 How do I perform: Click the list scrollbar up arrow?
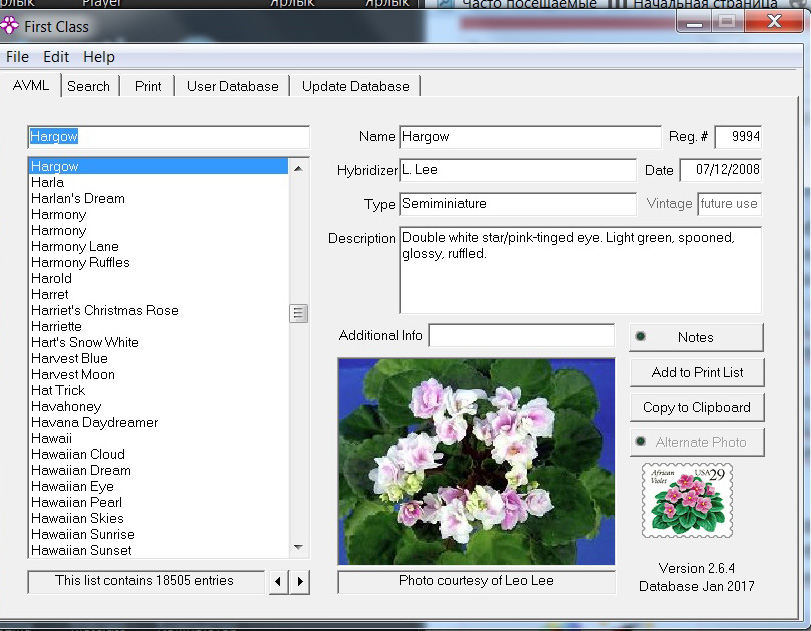point(298,169)
